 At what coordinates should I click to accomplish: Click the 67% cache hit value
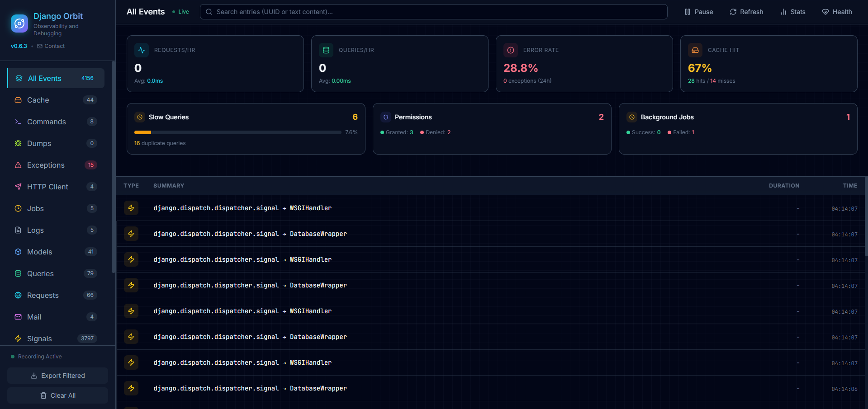click(700, 68)
